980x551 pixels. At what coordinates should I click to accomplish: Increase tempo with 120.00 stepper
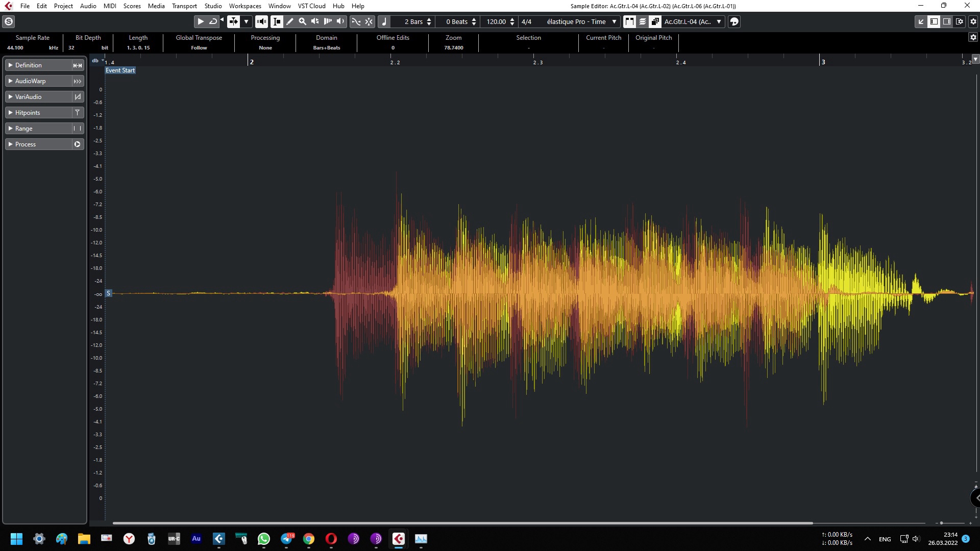pyautogui.click(x=512, y=19)
